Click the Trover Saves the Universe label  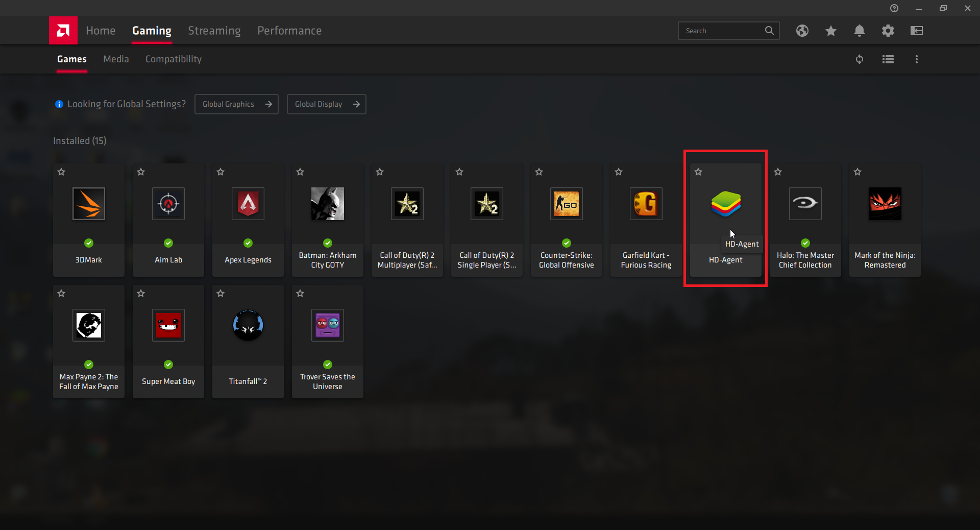tap(328, 381)
